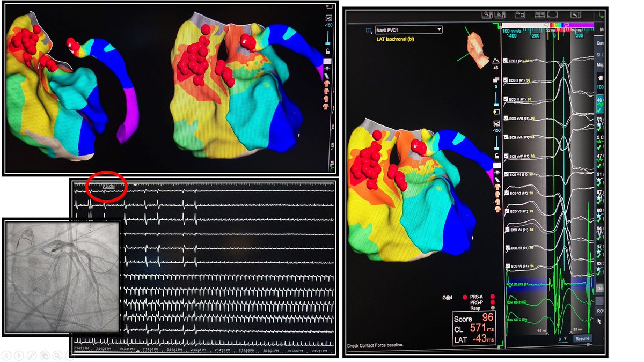Viewport: 644px width, 362px height.
Task: Select point row 63 in the sidebar list
Action: point(601,269)
